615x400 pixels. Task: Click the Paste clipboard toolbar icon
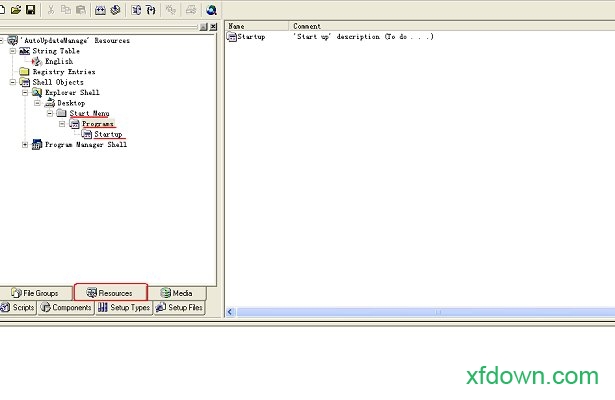(x=79, y=10)
